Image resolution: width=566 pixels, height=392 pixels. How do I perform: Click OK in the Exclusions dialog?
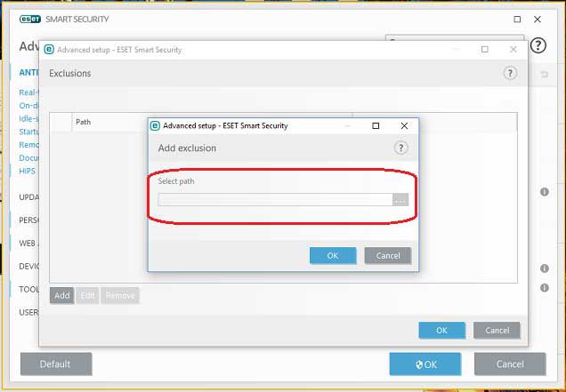click(441, 331)
